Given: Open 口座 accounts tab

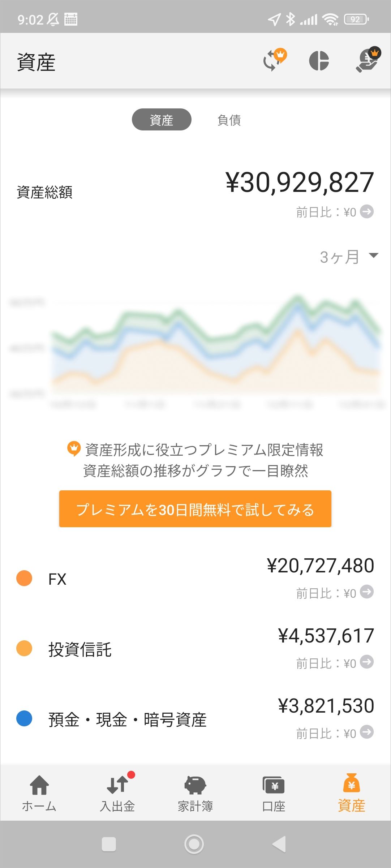Looking at the screenshot, I should click(x=274, y=793).
